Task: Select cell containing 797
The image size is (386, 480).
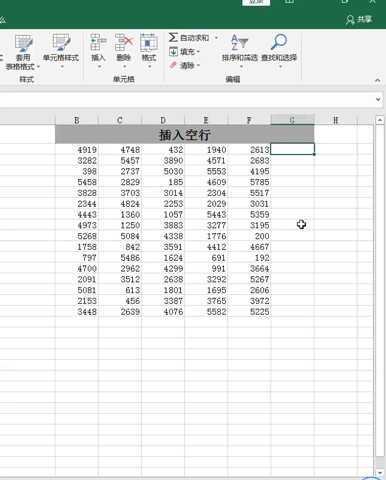Action: pyautogui.click(x=77, y=258)
